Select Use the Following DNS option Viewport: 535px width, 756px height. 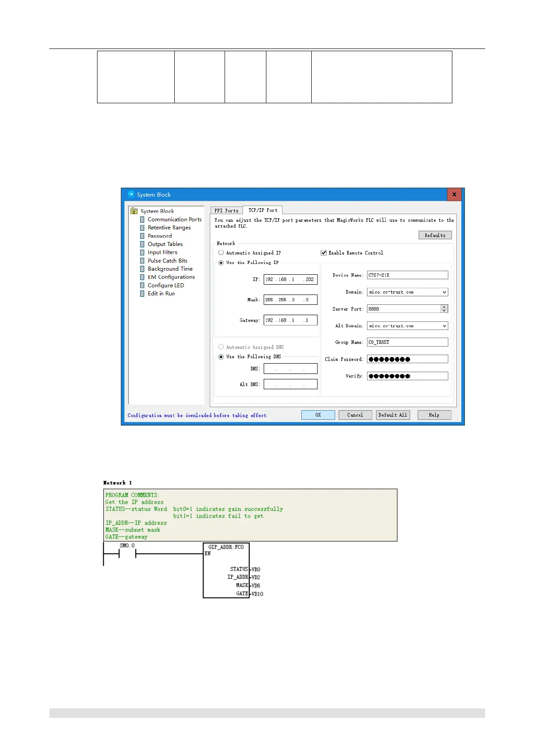point(221,357)
